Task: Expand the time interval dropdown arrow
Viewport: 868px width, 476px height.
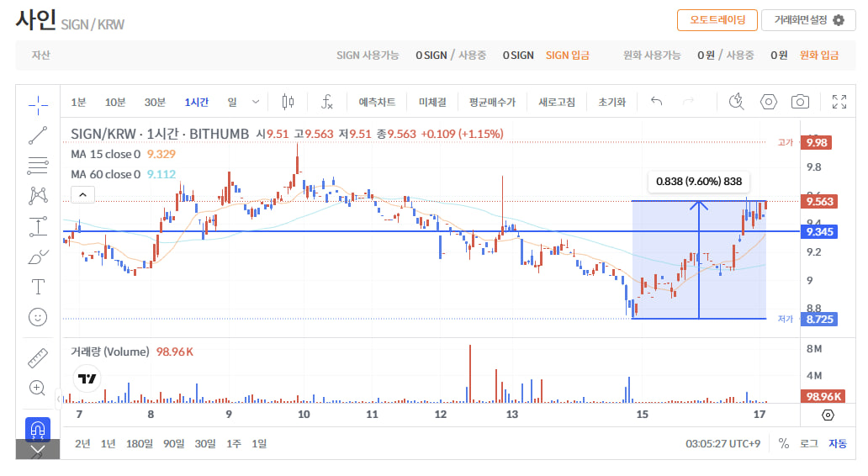Action: [255, 102]
